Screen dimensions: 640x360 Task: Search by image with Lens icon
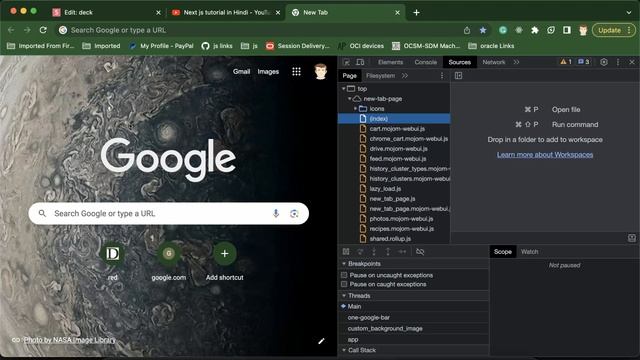point(294,213)
